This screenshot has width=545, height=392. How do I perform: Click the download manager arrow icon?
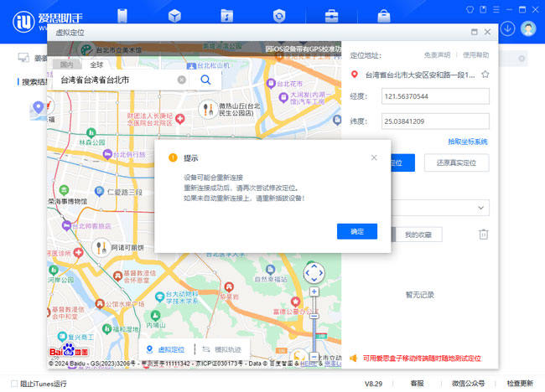click(x=508, y=28)
